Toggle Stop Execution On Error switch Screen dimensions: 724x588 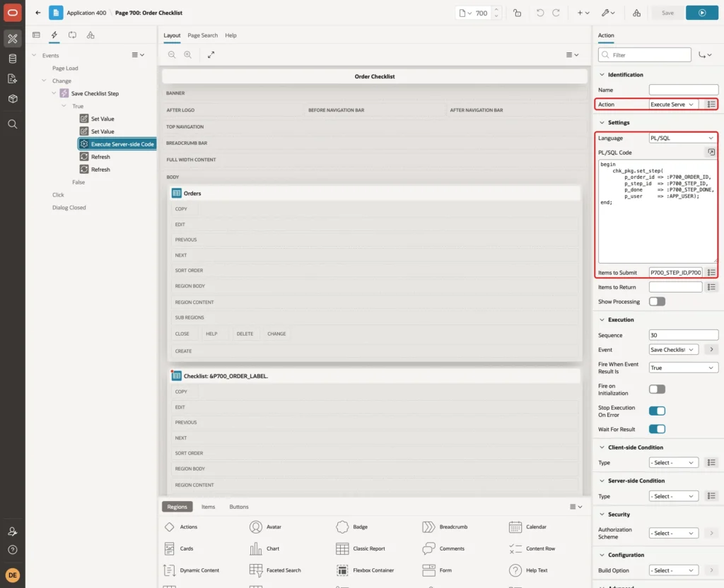pyautogui.click(x=657, y=411)
